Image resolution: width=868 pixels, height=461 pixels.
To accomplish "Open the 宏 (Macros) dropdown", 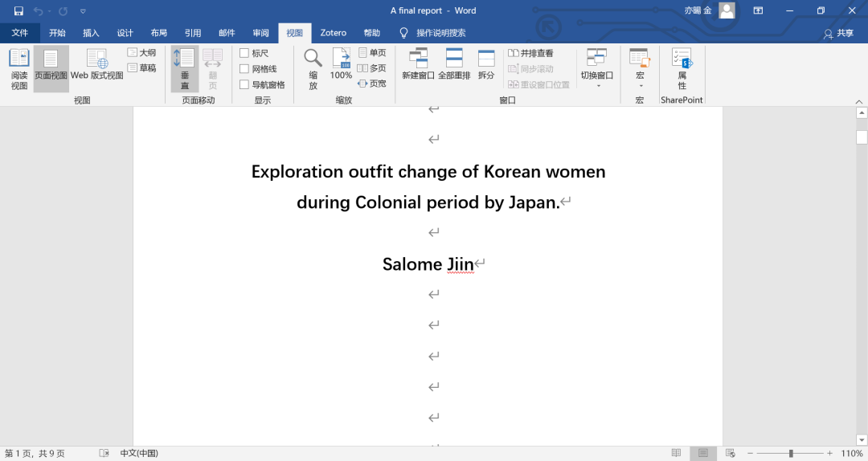I will tap(640, 67).
